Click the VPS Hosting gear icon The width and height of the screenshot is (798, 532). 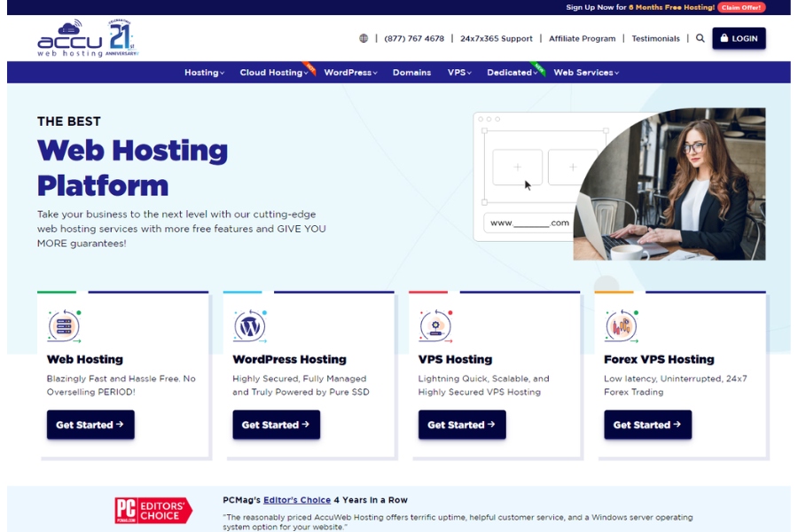435,325
